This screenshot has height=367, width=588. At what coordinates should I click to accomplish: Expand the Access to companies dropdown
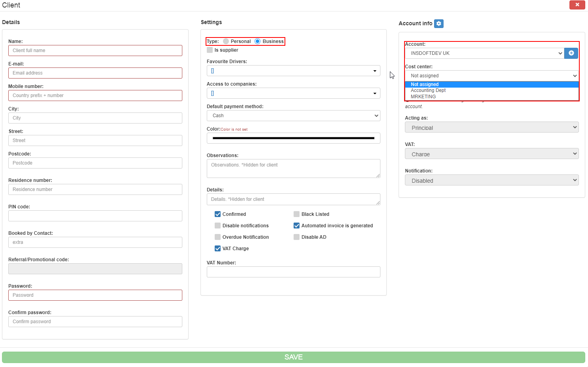point(294,93)
